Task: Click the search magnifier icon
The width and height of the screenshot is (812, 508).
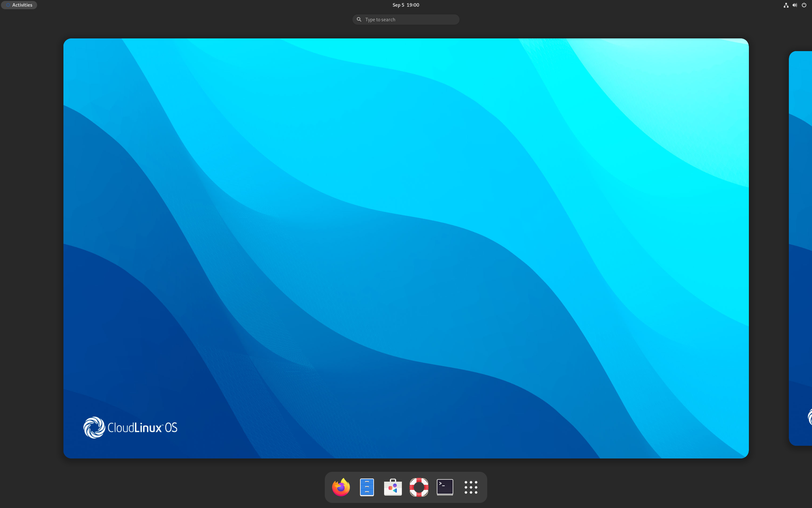Action: (359, 19)
